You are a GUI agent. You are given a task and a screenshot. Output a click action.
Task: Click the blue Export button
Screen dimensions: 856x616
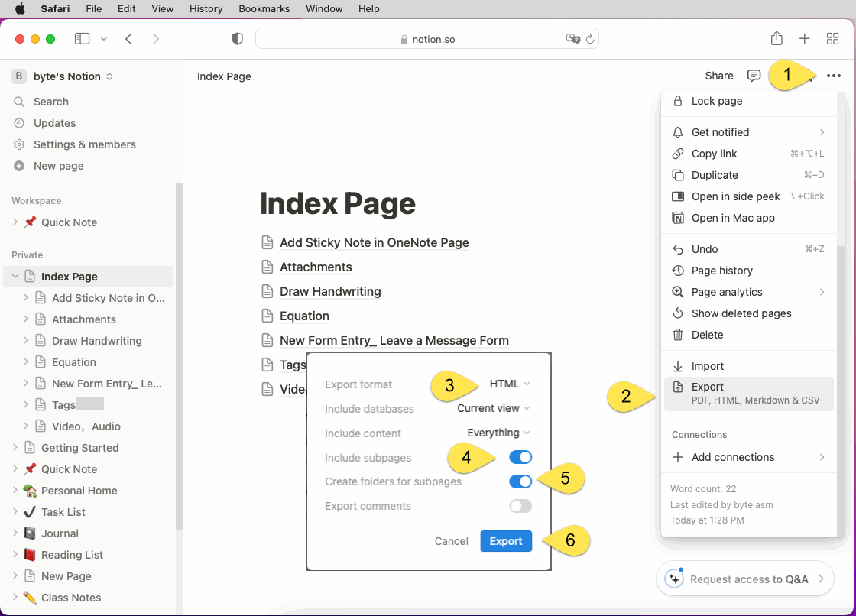click(x=506, y=540)
